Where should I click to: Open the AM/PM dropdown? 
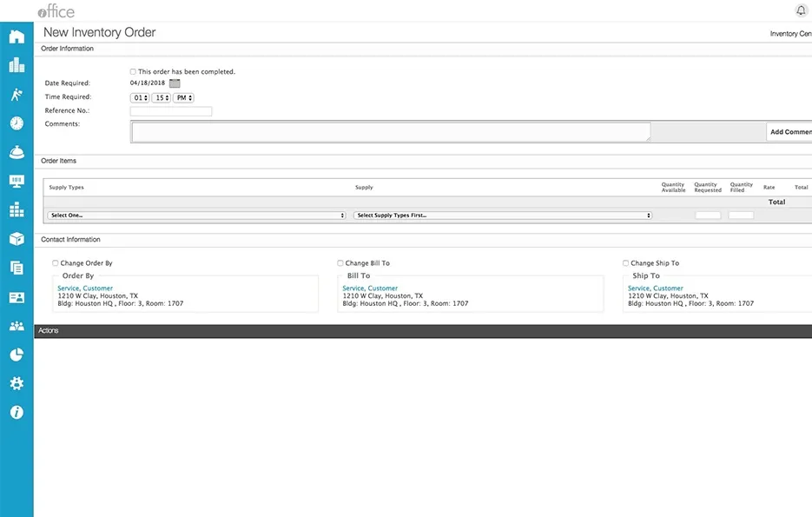point(183,98)
